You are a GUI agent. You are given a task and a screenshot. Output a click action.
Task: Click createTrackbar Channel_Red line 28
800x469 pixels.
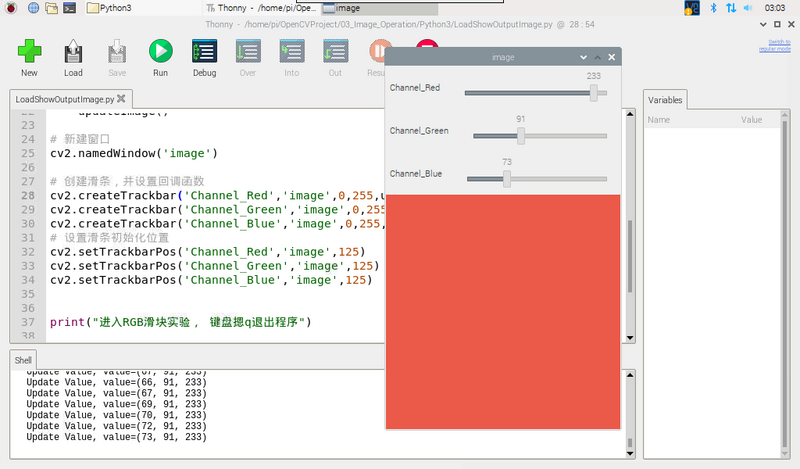coord(217,195)
